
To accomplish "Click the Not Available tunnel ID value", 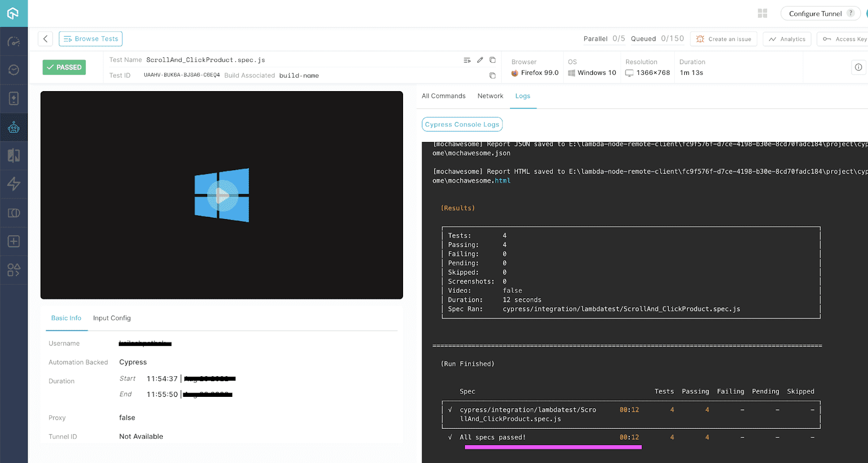I will [x=141, y=436].
